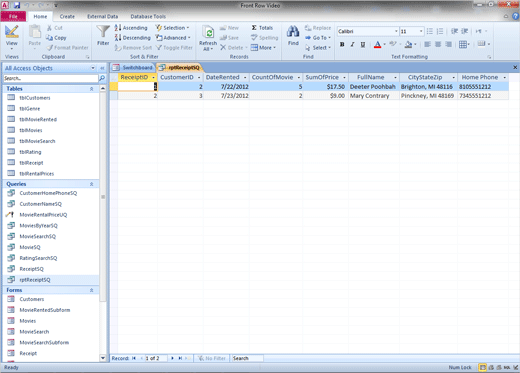Click the record navigator Search box
This screenshot has height=373, width=520.
point(247,358)
